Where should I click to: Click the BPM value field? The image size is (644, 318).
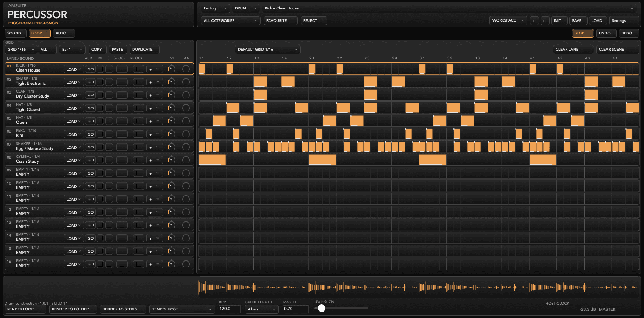[x=230, y=309]
